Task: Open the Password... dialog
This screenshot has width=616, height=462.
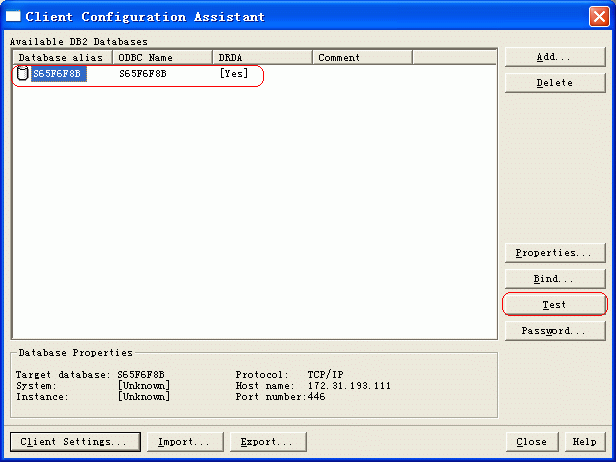Action: pos(554,330)
